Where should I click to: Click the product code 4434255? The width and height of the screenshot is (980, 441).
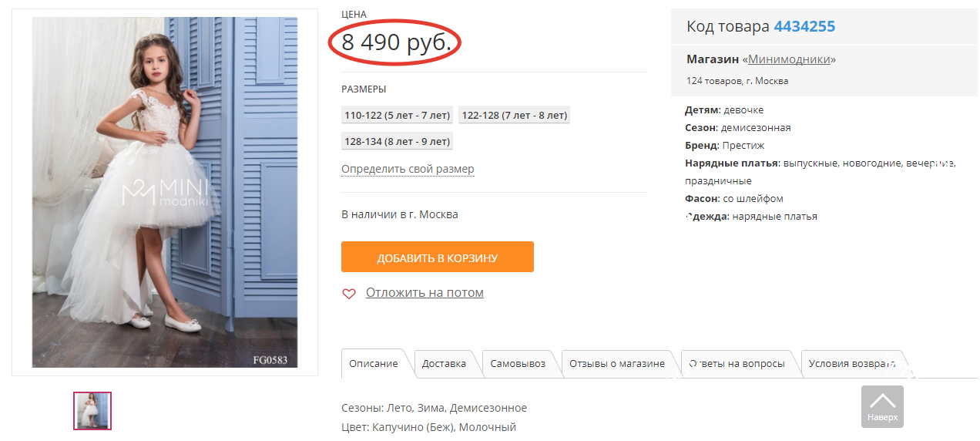804,26
